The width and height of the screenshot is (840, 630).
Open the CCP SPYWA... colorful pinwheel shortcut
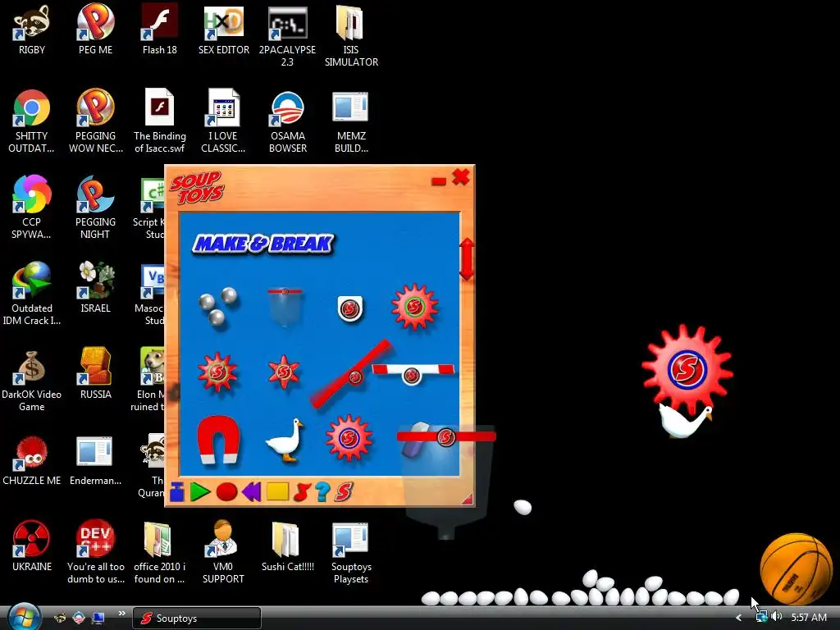tap(32, 207)
